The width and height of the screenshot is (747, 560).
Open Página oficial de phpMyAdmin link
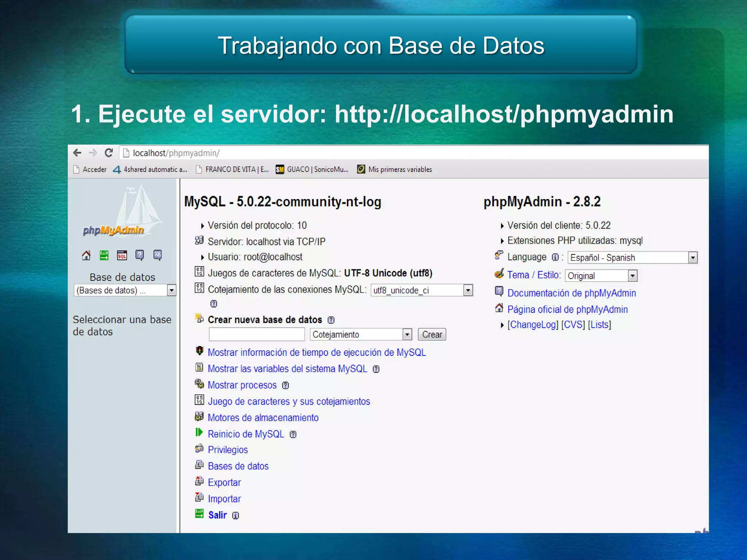tap(568, 310)
